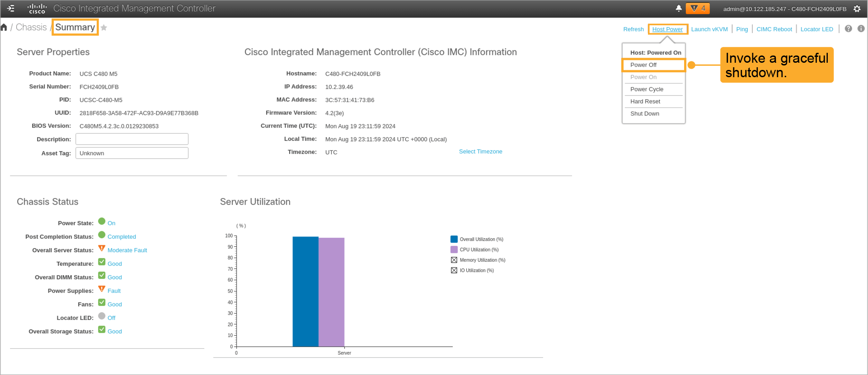Click the Cisco logo
Image resolution: width=868 pixels, height=375 pixels.
tap(37, 9)
